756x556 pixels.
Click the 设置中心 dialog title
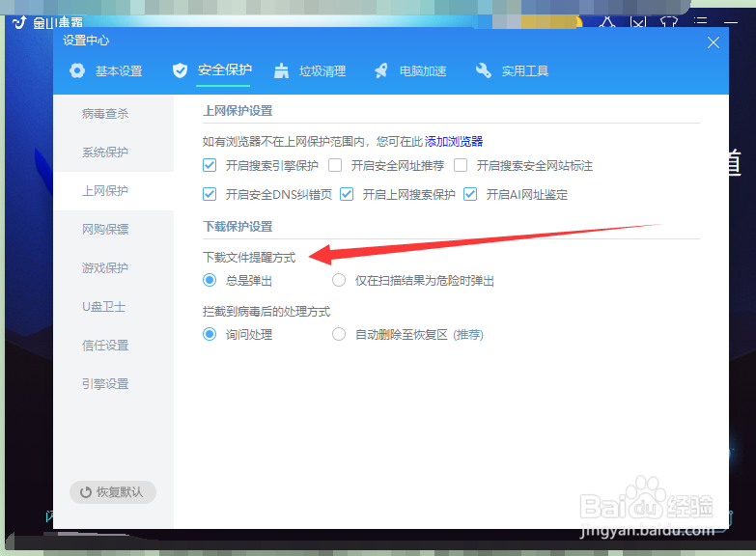click(x=86, y=41)
